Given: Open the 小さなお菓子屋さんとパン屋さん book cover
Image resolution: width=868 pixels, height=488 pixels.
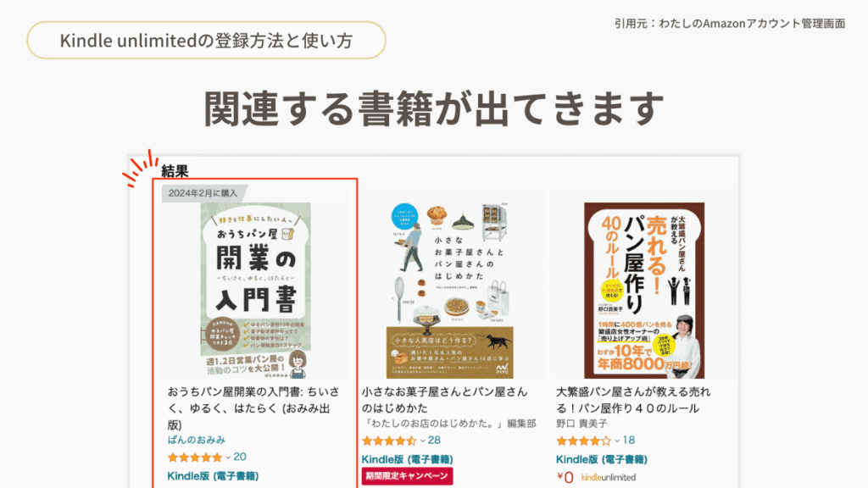Looking at the screenshot, I should (449, 290).
